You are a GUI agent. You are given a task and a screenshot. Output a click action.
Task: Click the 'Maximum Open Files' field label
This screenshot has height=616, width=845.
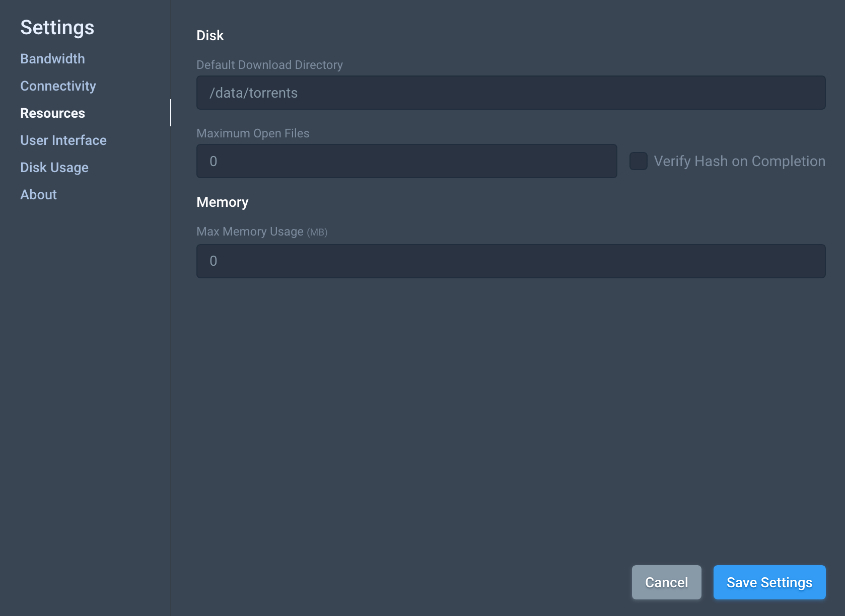click(x=253, y=133)
